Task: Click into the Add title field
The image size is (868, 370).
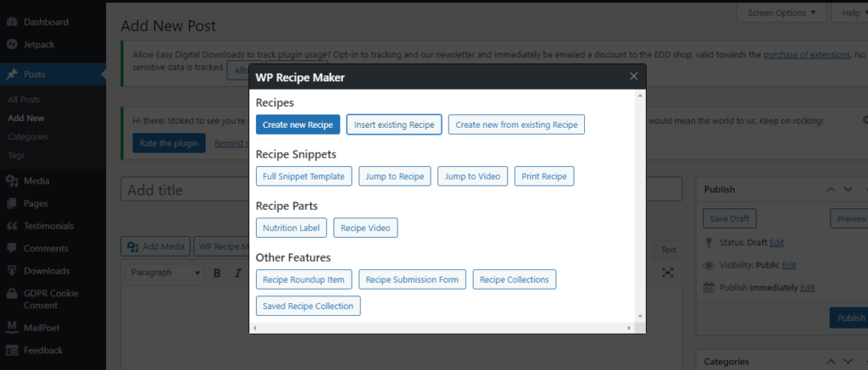Action: [401, 190]
